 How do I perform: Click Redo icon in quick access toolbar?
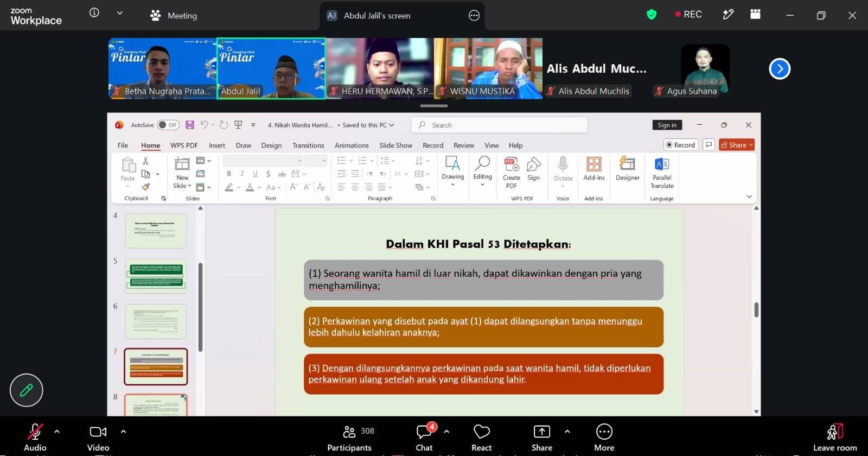[224, 125]
